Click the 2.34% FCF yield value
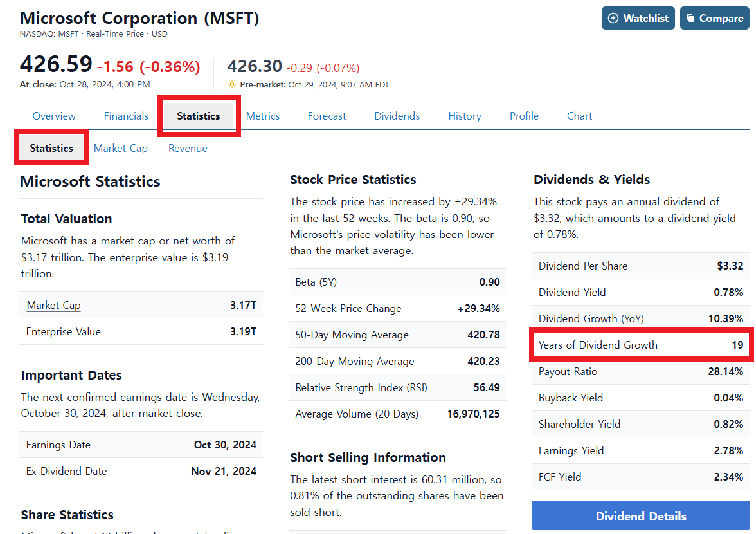Image resolution: width=756 pixels, height=534 pixels. click(x=728, y=477)
